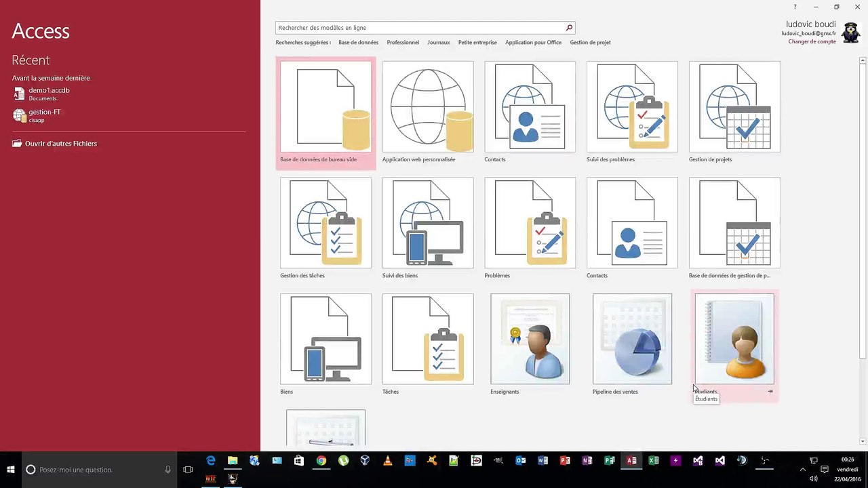Open recent app gestion-FT
Screen dimensions: 868x488
click(x=129, y=115)
